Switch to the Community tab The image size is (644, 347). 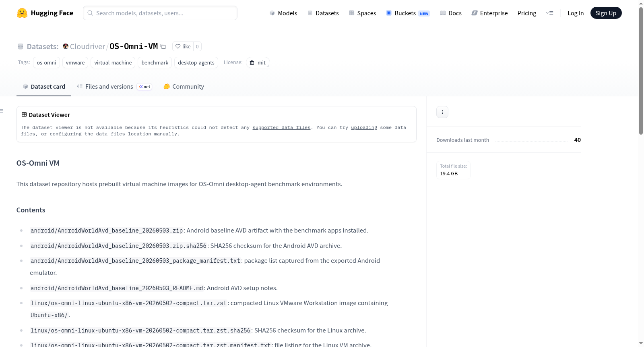pyautogui.click(x=184, y=87)
